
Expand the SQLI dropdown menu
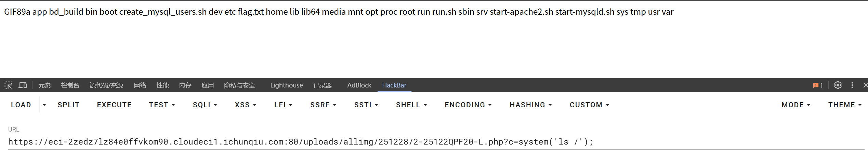(205, 105)
